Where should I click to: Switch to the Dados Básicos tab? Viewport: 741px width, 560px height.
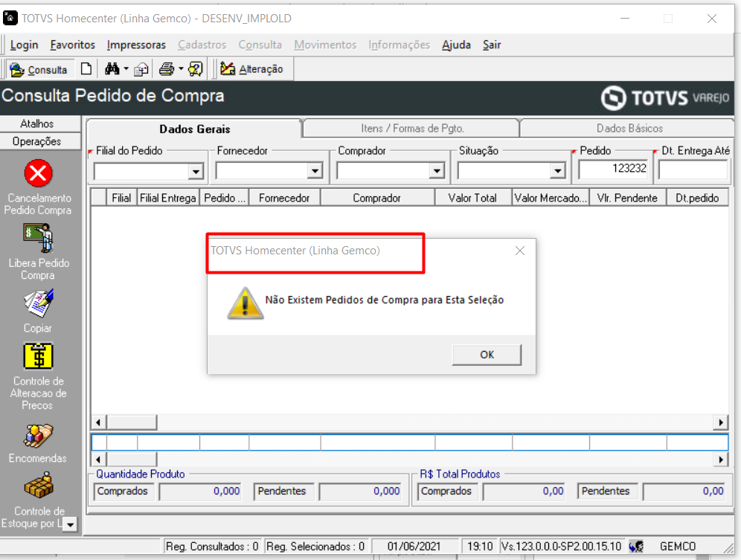point(629,128)
